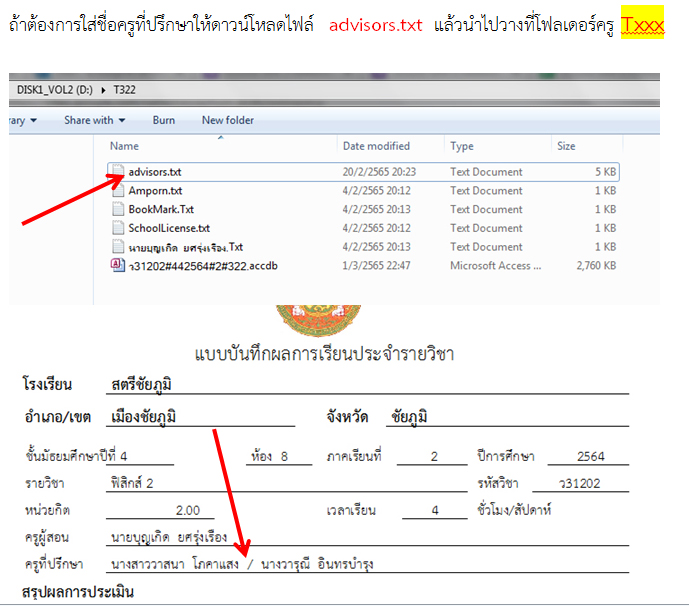The width and height of the screenshot is (689, 606).
Task: Select the advisors.txt file icon
Action: pos(118,171)
